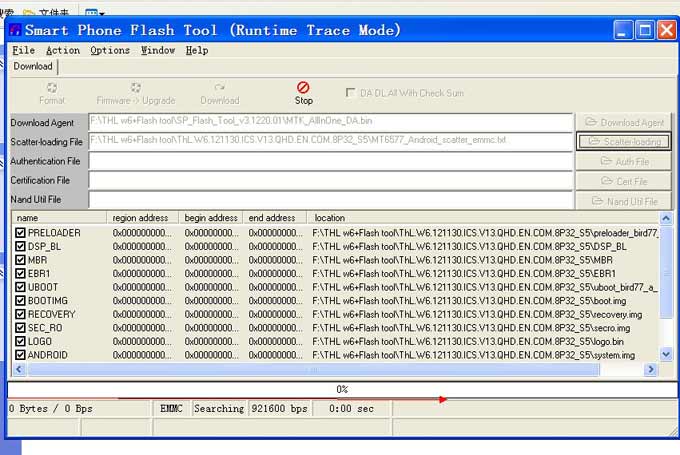Click the begin address column header
Viewport: 680px width, 455px height.
tap(211, 218)
